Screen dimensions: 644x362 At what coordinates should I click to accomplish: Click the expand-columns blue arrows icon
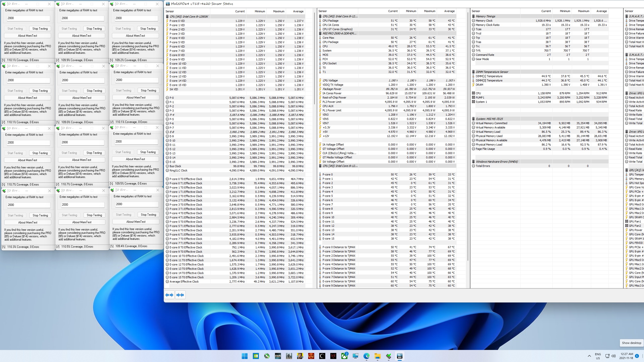click(169, 295)
